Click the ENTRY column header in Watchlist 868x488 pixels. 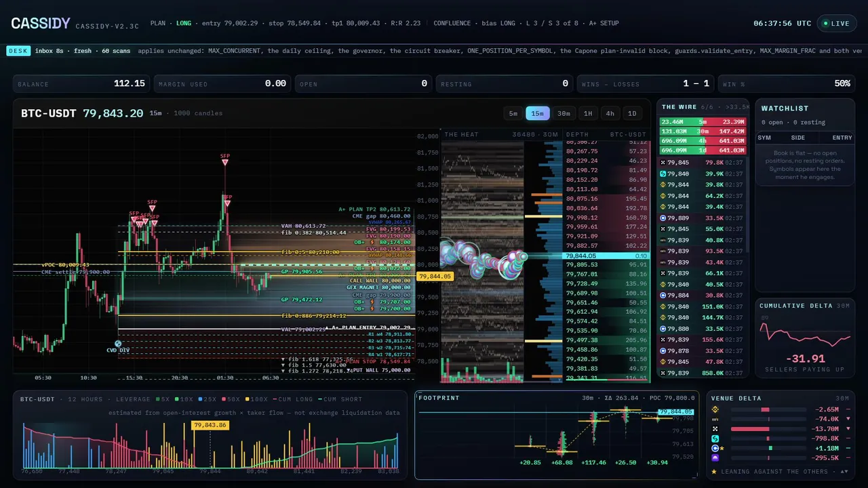[x=842, y=138]
